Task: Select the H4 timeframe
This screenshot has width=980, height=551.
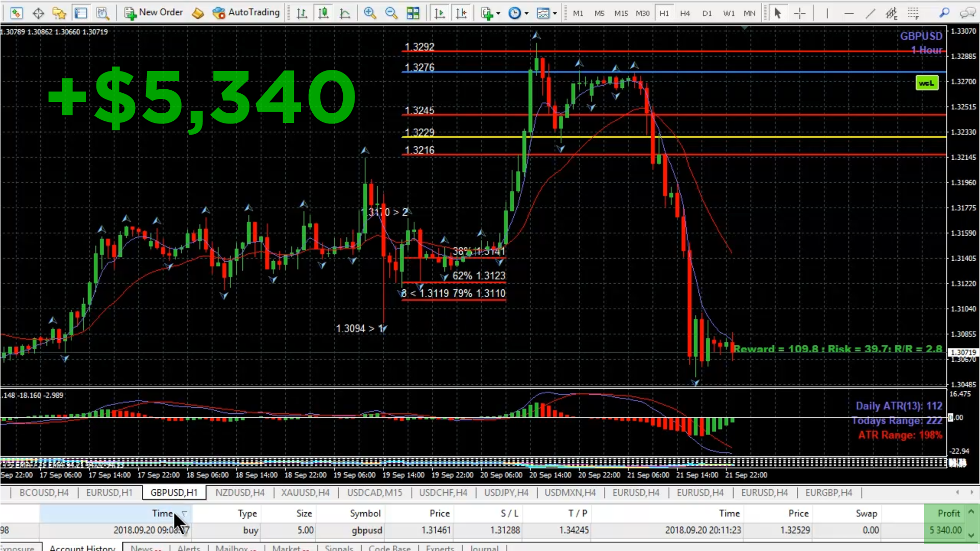Action: tap(685, 13)
